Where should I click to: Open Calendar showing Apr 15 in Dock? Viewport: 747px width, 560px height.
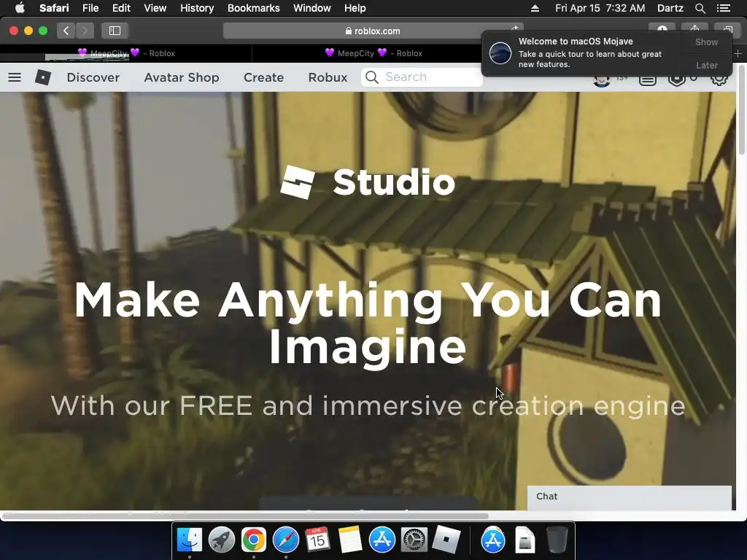[318, 540]
